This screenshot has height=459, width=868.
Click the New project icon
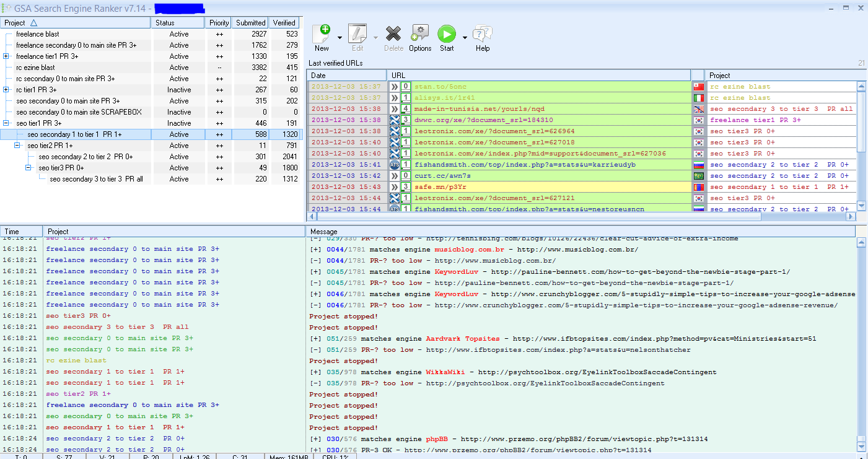point(322,34)
